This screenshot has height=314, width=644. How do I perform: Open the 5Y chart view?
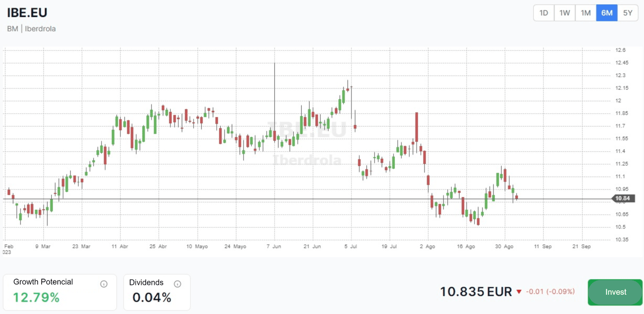pos(628,13)
